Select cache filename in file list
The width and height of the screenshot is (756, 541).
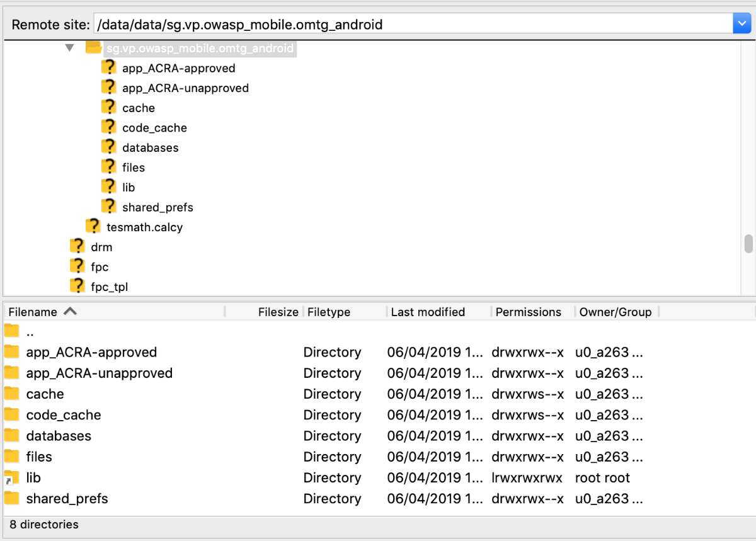[45, 394]
